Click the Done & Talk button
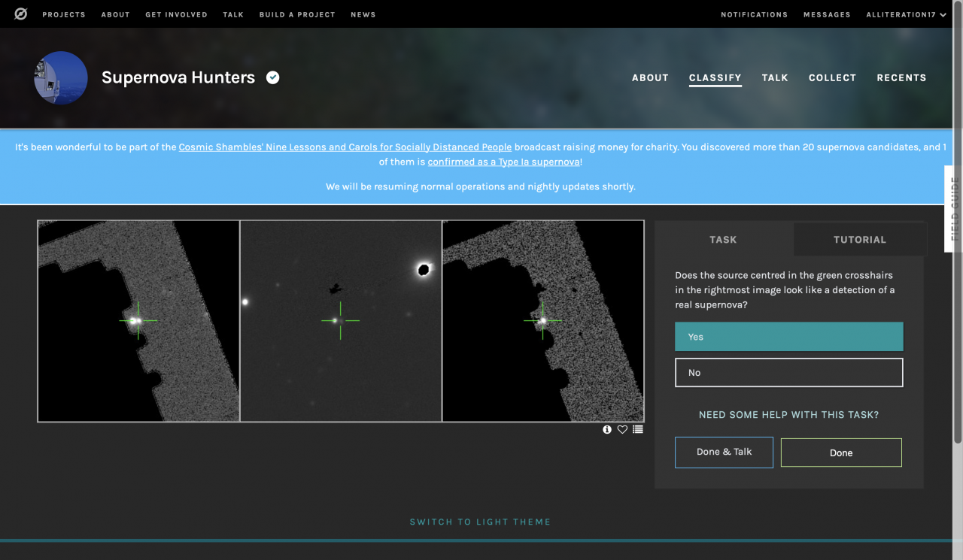Screen dimensions: 963x560 pyautogui.click(x=724, y=452)
